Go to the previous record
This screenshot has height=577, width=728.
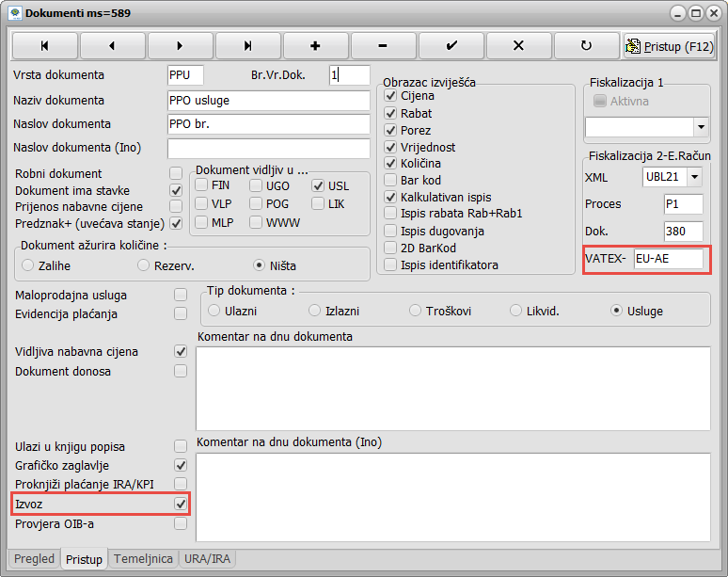click(112, 45)
